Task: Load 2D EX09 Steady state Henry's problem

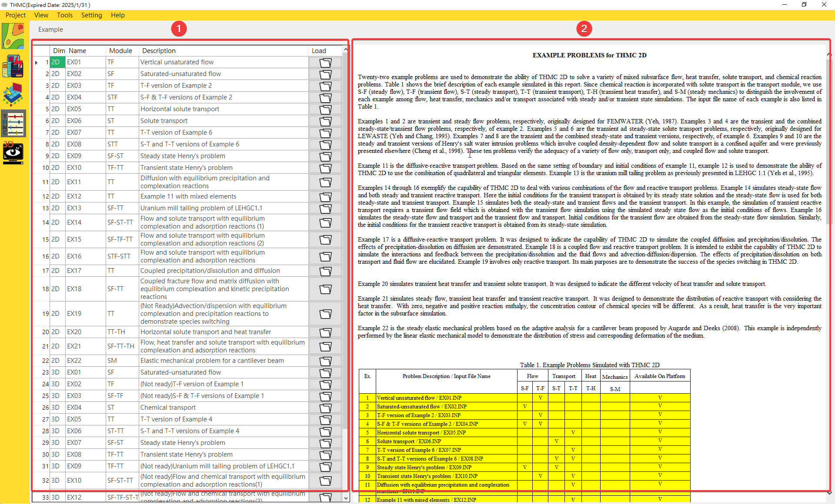Action: click(x=325, y=156)
